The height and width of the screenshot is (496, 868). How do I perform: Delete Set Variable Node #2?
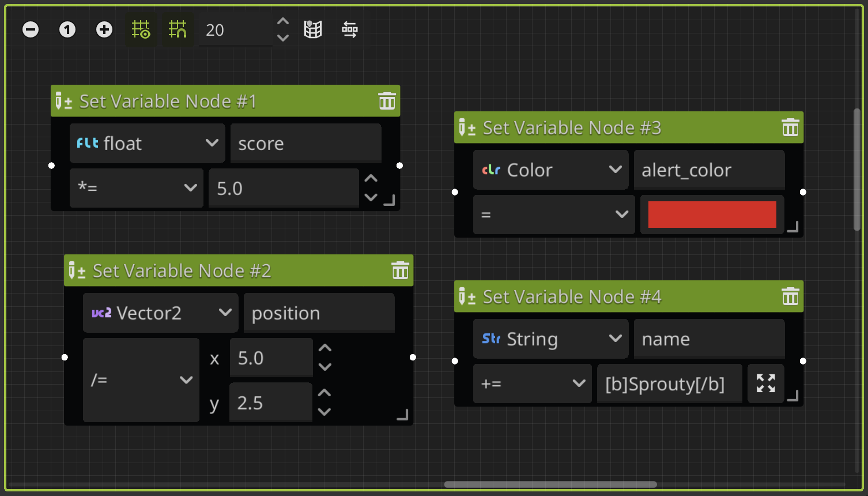tap(400, 270)
